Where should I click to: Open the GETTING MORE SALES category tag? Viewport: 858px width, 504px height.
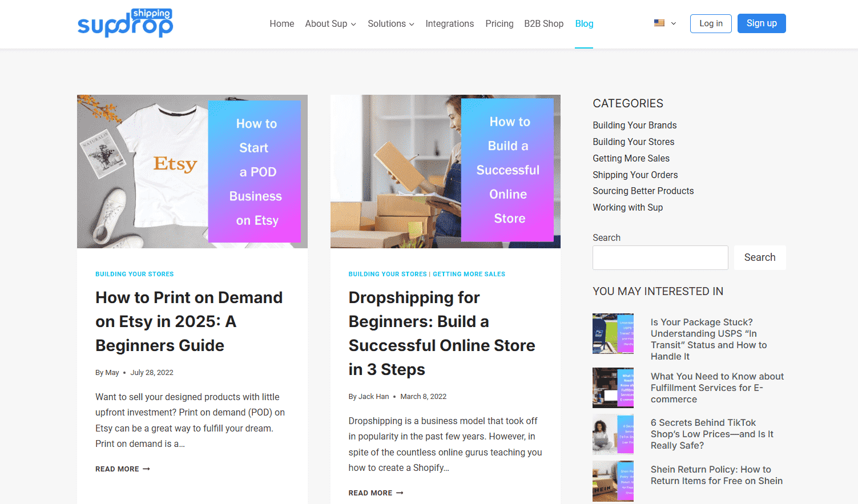point(469,274)
